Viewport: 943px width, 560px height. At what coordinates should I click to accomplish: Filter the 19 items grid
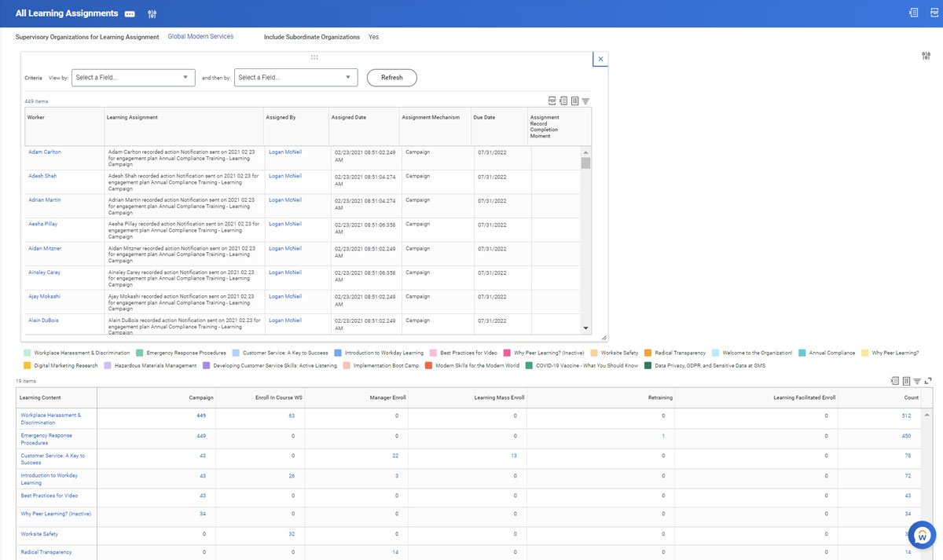[917, 382]
